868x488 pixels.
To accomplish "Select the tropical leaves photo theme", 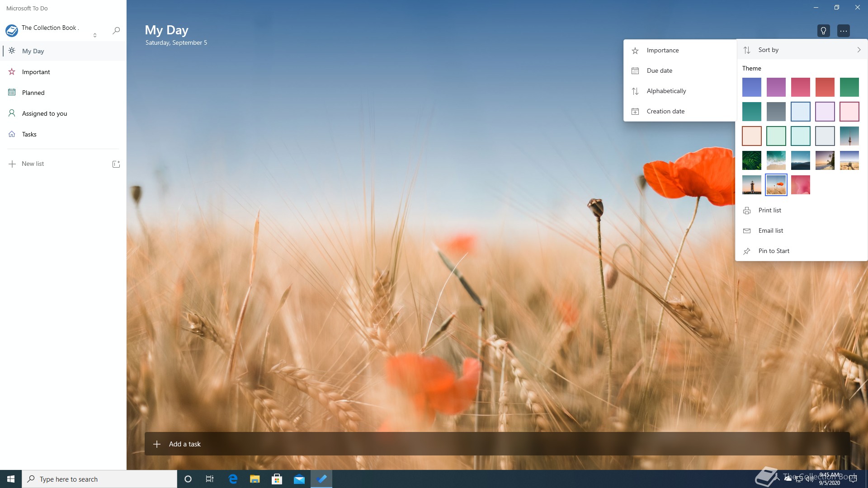I will point(751,160).
